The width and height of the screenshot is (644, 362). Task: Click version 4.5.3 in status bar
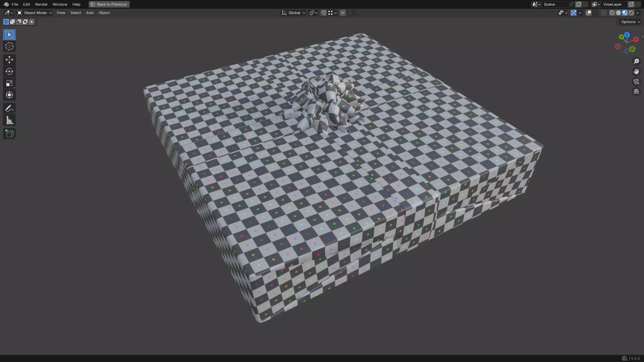pos(635,358)
